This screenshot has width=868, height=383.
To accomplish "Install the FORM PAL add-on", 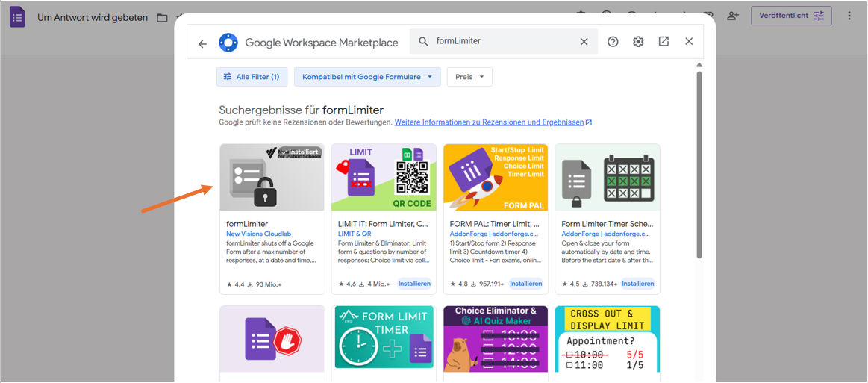I will (526, 284).
